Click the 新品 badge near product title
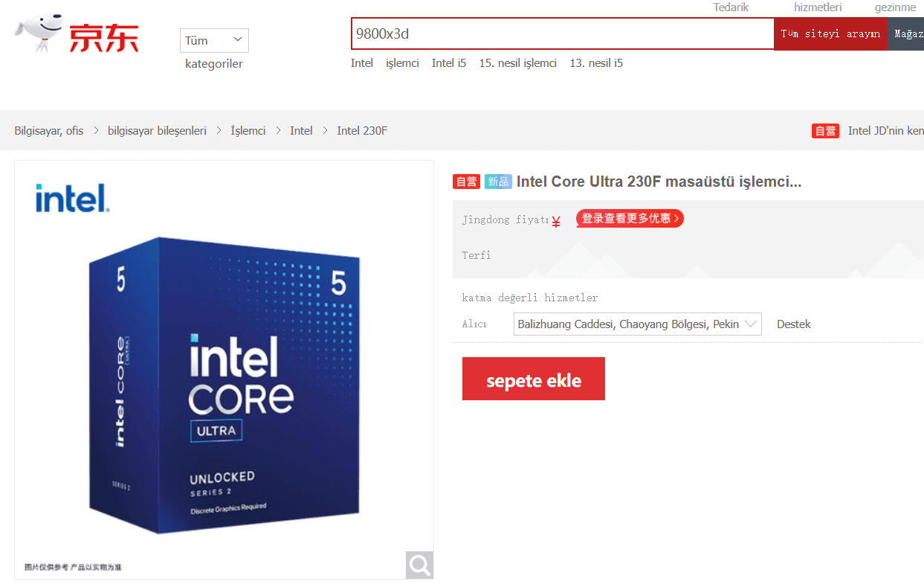Screen dimensions: 924x587 (498, 182)
